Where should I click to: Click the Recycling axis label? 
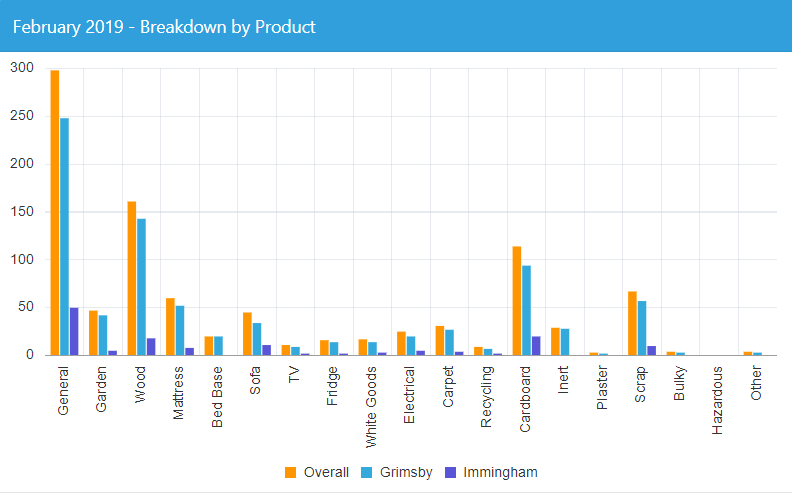pos(486,397)
